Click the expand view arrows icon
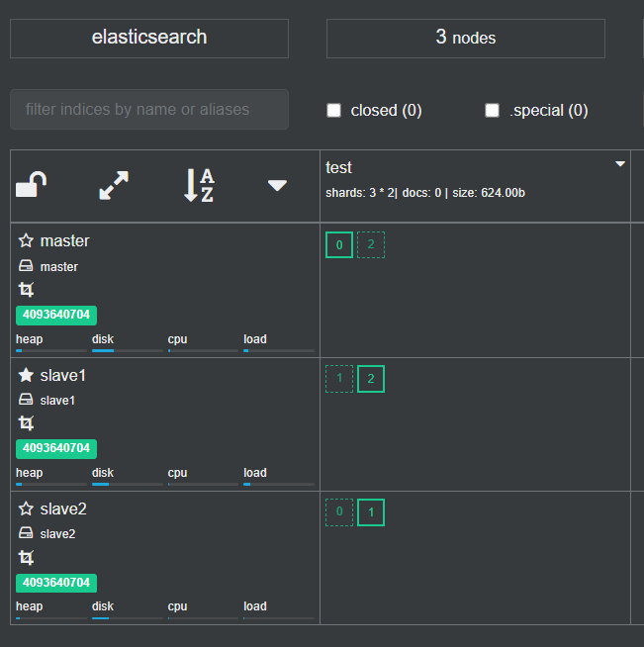Viewport: 644px width, 647px height. point(113,185)
